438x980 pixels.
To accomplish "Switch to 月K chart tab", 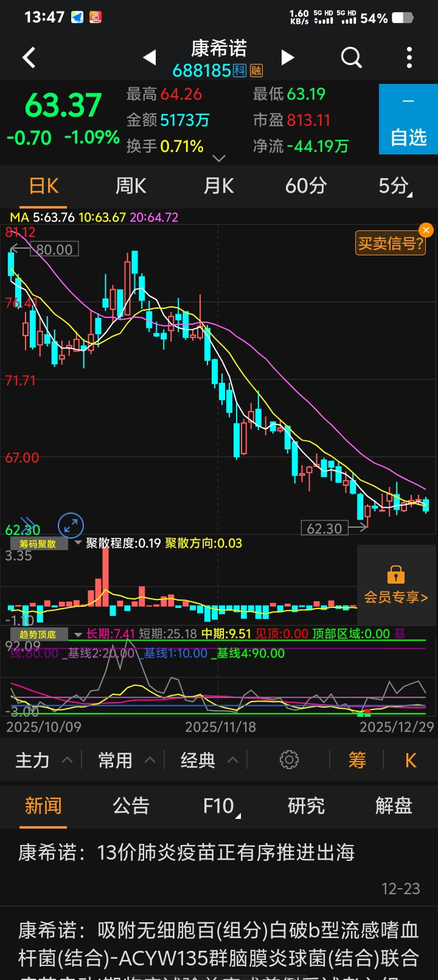I will tap(218, 186).
